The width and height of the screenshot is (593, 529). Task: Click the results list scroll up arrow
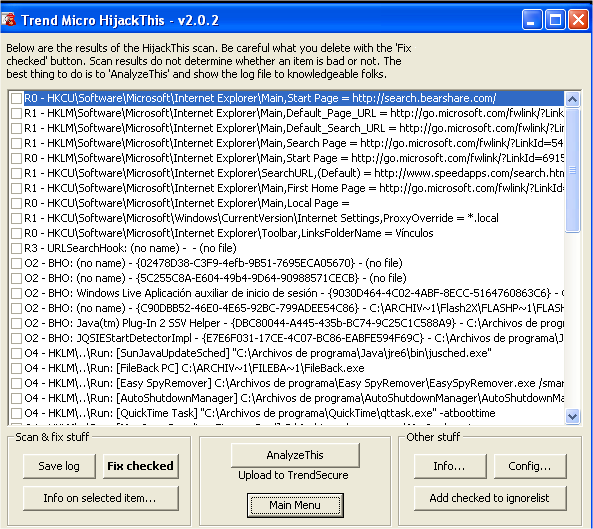point(573,99)
